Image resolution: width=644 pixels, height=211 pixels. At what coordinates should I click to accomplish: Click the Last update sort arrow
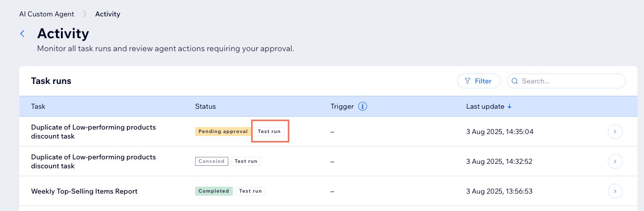pyautogui.click(x=509, y=106)
